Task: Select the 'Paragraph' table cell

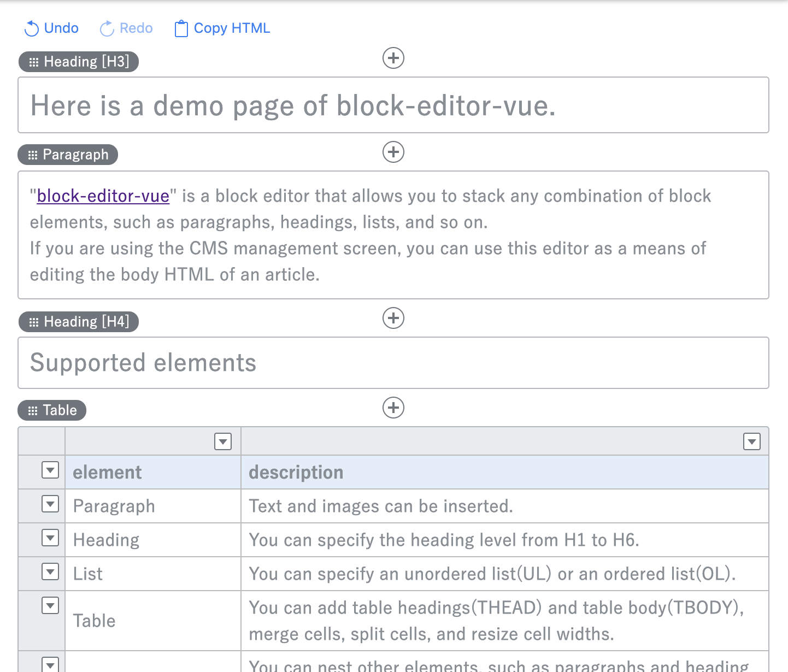Action: click(153, 506)
